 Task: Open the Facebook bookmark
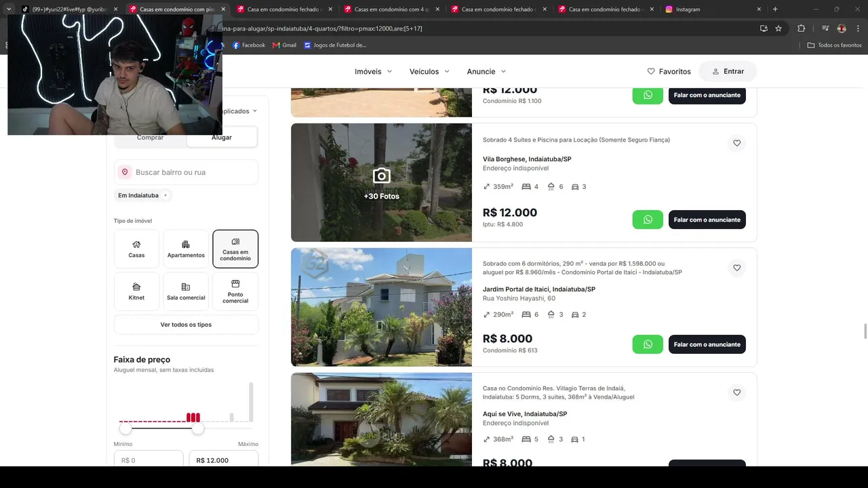249,45
